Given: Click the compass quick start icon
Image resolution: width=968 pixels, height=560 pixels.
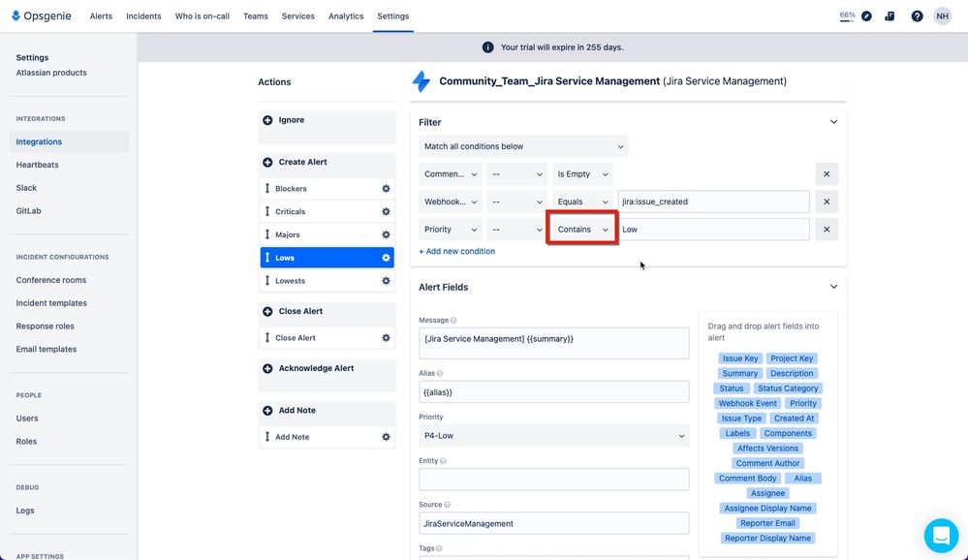Looking at the screenshot, I should pyautogui.click(x=867, y=16).
